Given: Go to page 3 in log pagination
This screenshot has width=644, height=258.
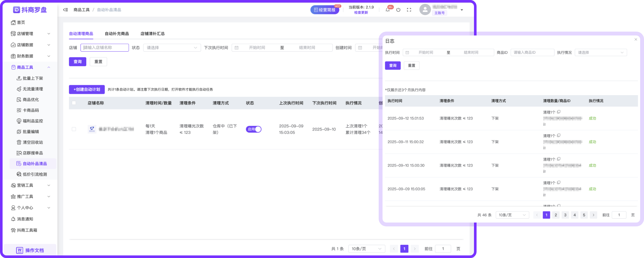Looking at the screenshot, I should pyautogui.click(x=565, y=215).
